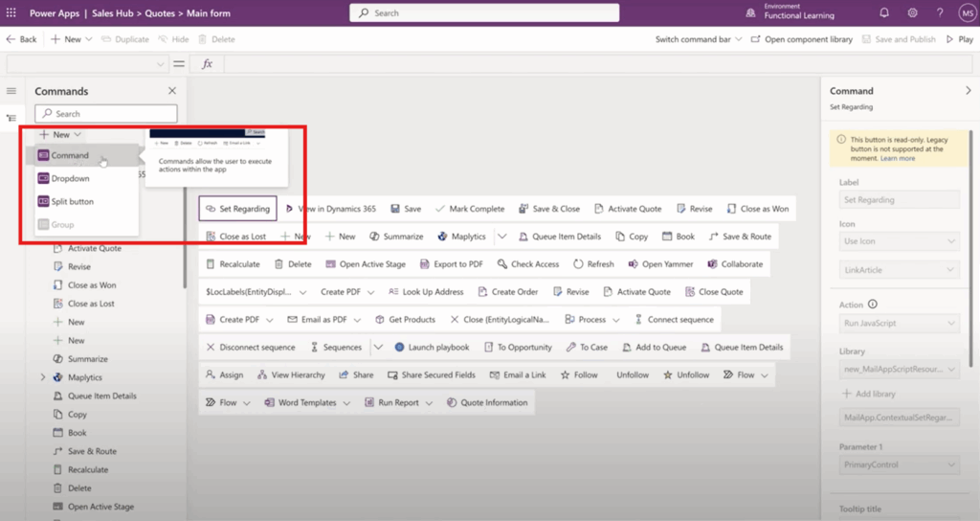Select the Get Products command
Screen dimensions: 980x521
tap(405, 319)
